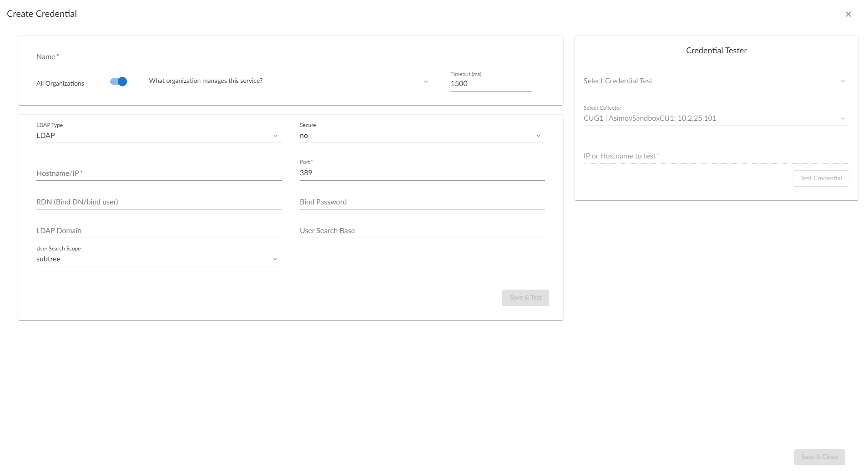
Task: Click the User Search Base field
Action: [422, 231]
